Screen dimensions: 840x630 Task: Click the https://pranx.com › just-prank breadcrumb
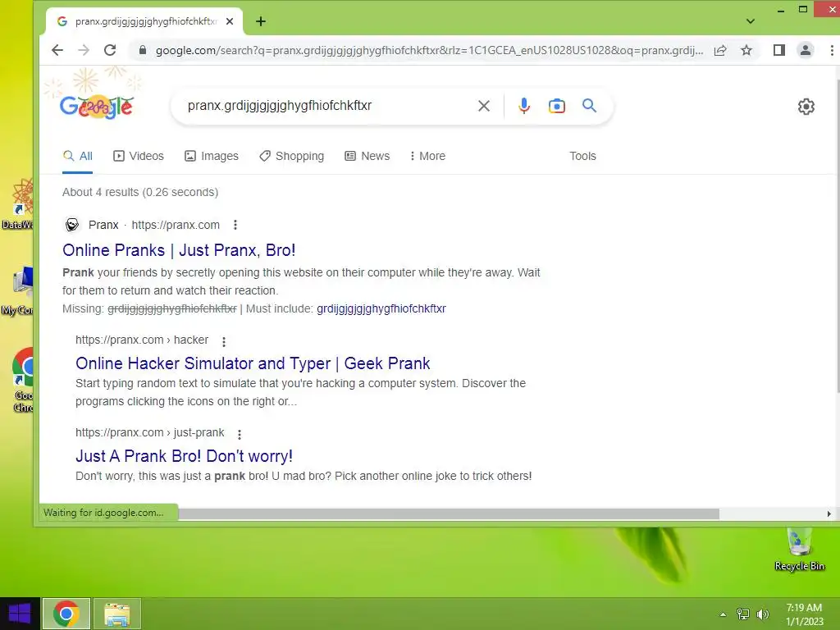tap(150, 433)
